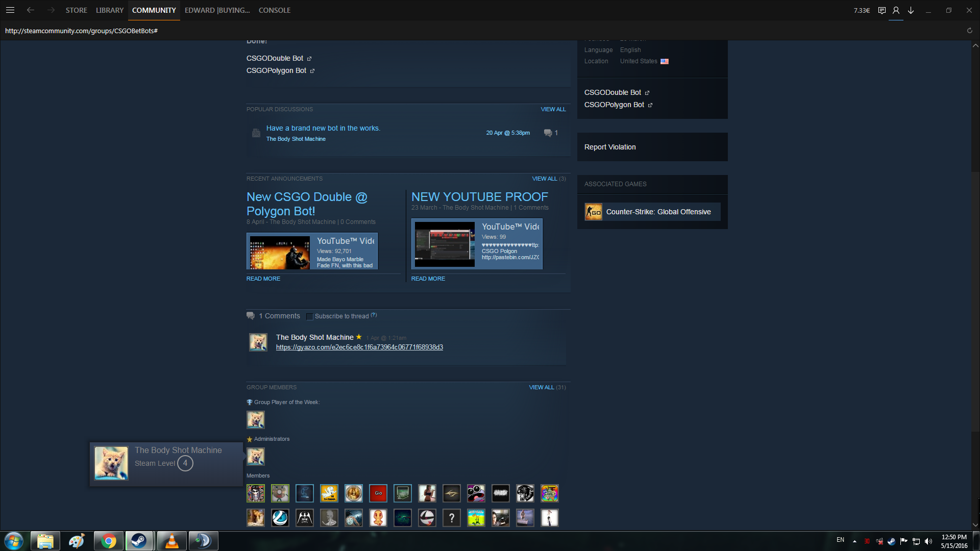980x551 pixels.
Task: Switch to the LIBRARY tab
Action: coord(109,10)
